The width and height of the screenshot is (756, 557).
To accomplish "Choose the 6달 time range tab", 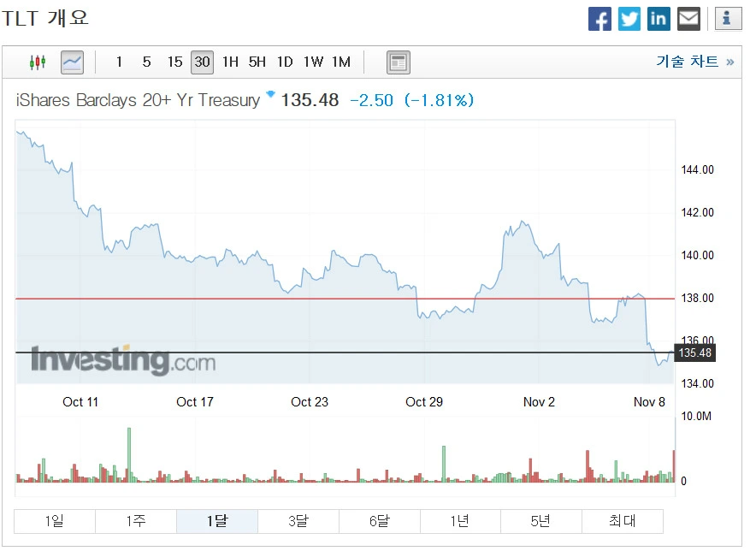I will 380,521.
